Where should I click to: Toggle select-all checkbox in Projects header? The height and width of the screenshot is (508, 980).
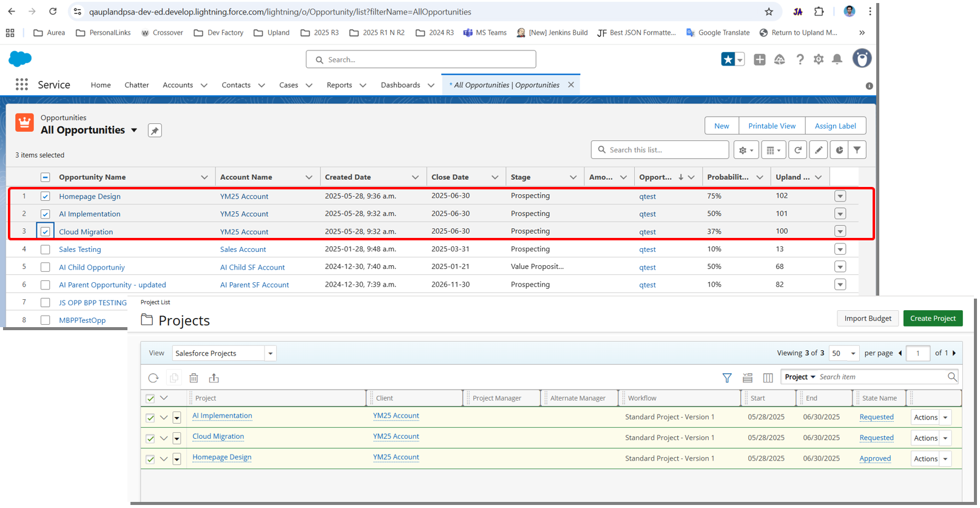(150, 399)
